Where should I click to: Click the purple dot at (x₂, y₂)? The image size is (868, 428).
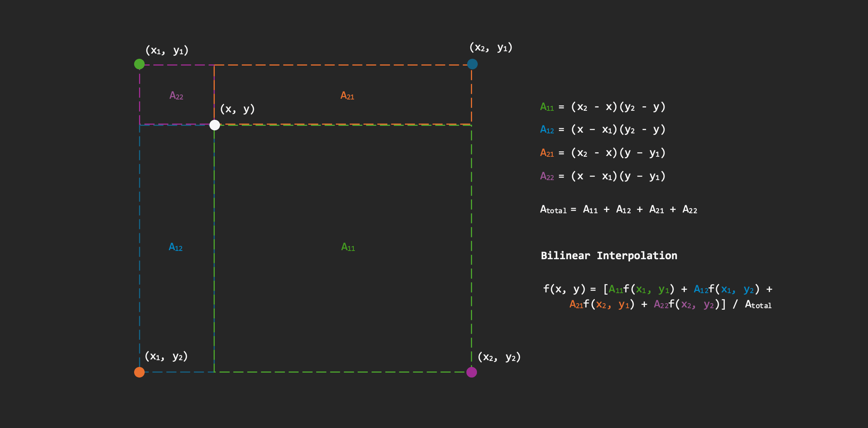point(471,372)
